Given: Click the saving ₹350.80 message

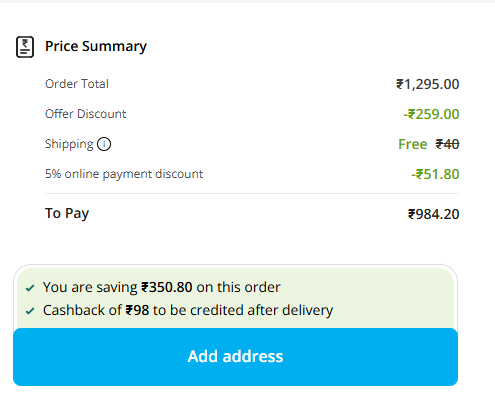Looking at the screenshot, I should point(162,287).
